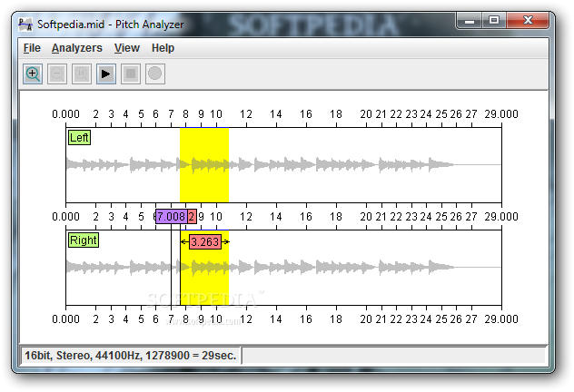Viewport: 574px width, 392px height.
Task: Click the yellow selection in the Left channel
Action: coord(204,165)
